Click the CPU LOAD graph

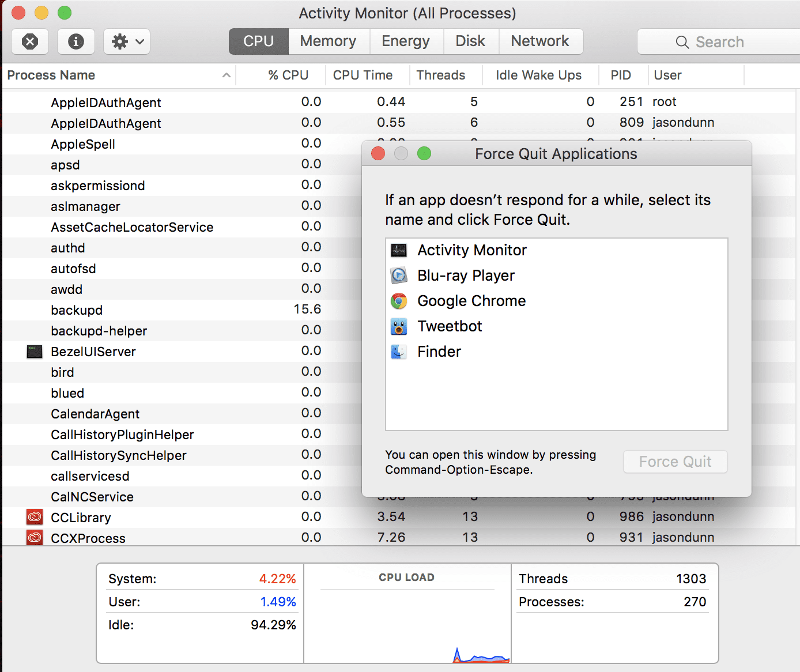407,614
